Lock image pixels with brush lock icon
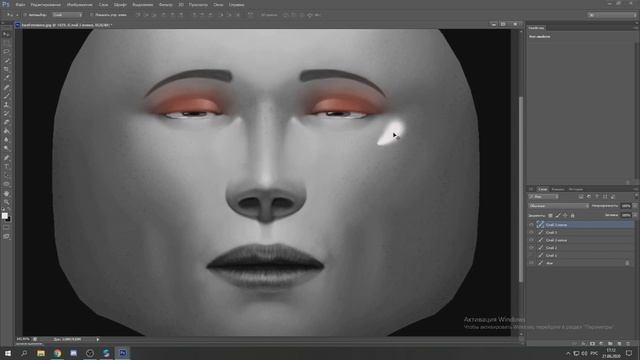The width and height of the screenshot is (640, 360). pos(558,215)
